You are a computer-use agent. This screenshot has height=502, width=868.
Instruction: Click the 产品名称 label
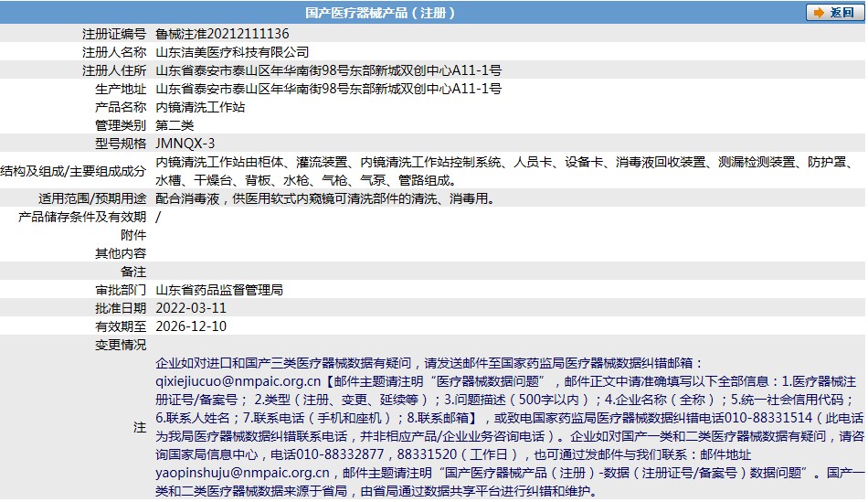pos(121,107)
